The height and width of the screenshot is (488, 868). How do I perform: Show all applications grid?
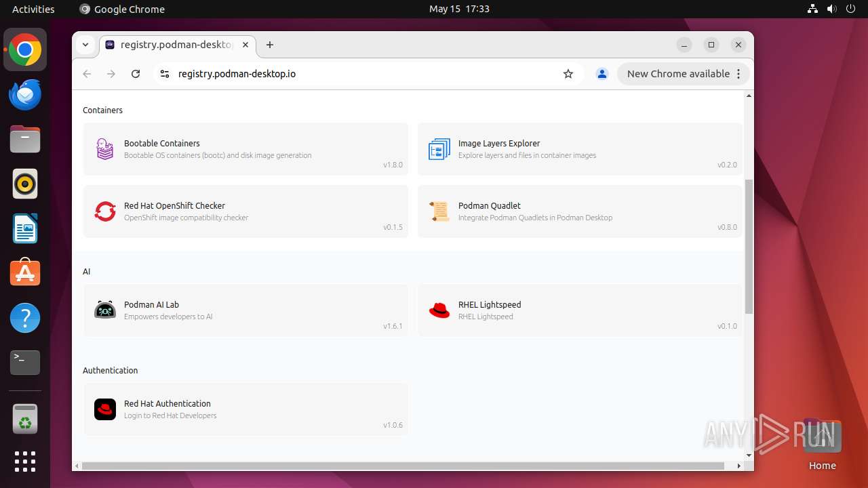pos(25,462)
